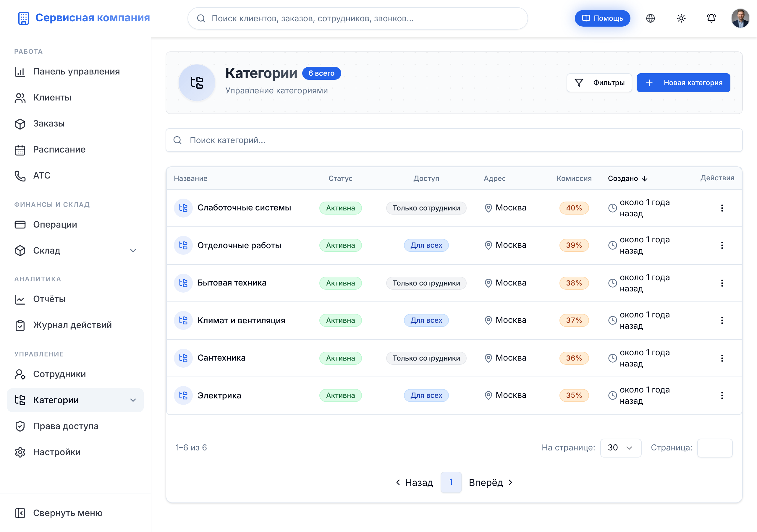Click the category icon beside Сантехника
Image resolution: width=757 pixels, height=532 pixels.
click(183, 358)
